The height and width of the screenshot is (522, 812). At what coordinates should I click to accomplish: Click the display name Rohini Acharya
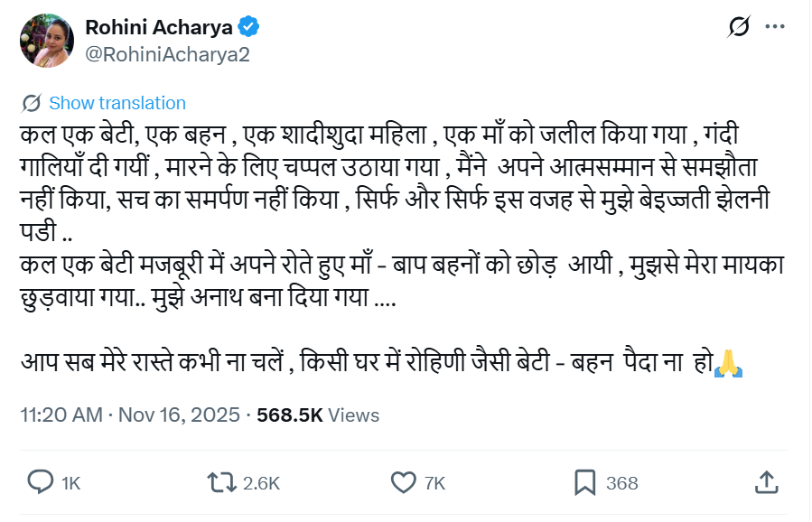[158, 27]
